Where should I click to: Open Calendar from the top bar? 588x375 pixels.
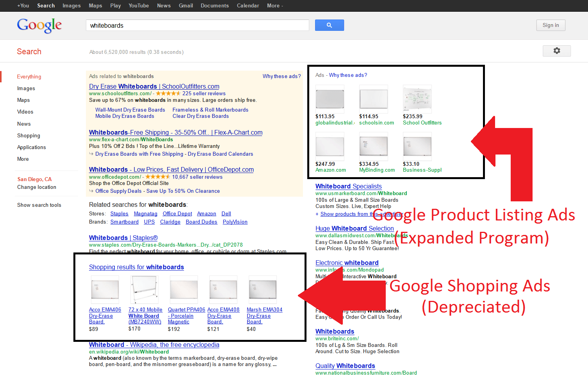tap(248, 6)
